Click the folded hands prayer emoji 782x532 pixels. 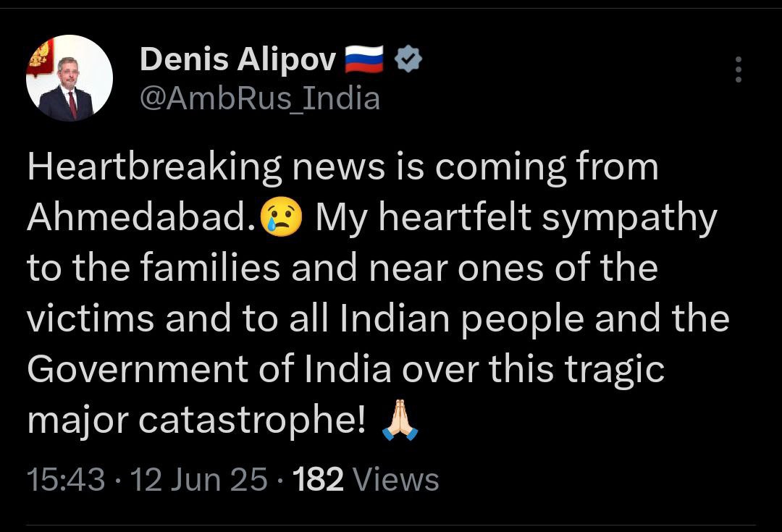400,419
